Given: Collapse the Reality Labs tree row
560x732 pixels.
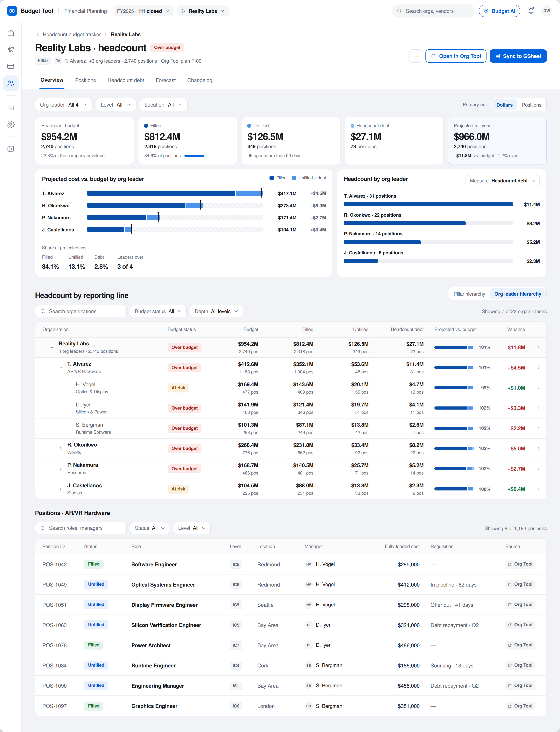Looking at the screenshot, I should [x=52, y=347].
